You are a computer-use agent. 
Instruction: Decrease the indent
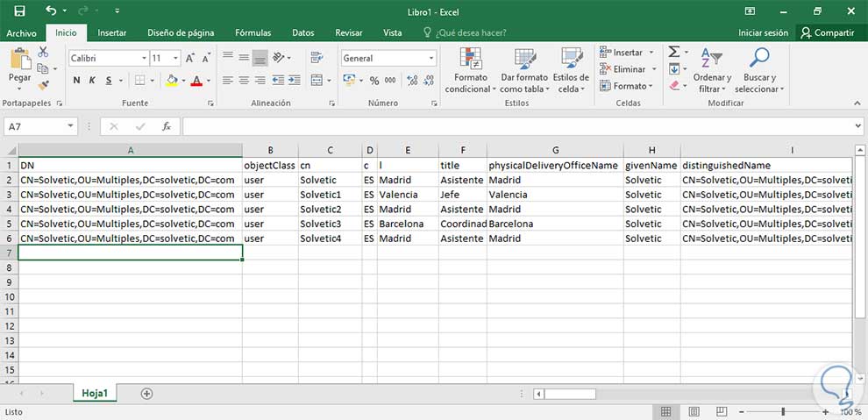pos(278,81)
